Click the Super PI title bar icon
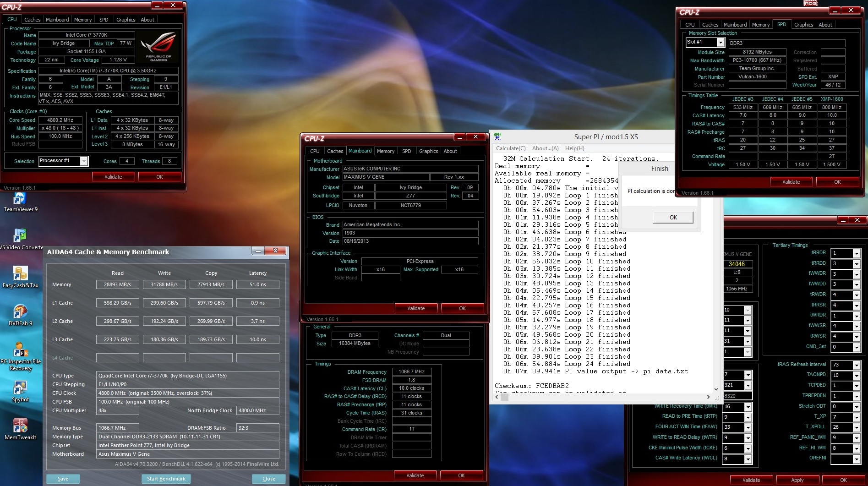 pyautogui.click(x=497, y=137)
